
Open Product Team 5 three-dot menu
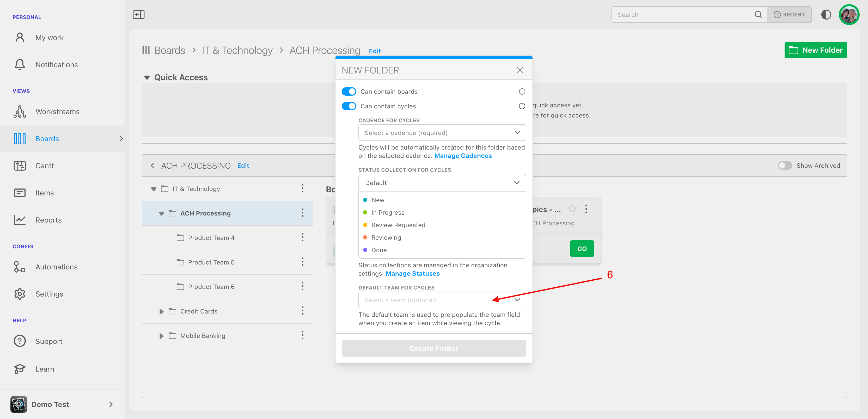point(302,262)
